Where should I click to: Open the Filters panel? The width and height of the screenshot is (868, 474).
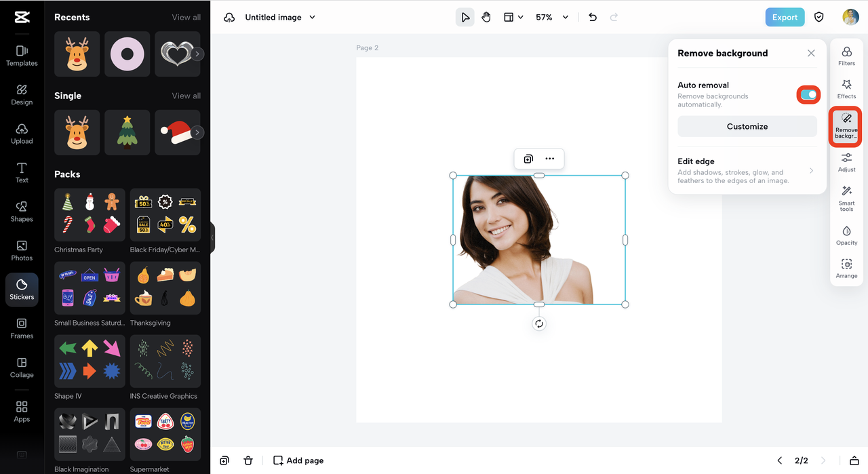click(846, 56)
